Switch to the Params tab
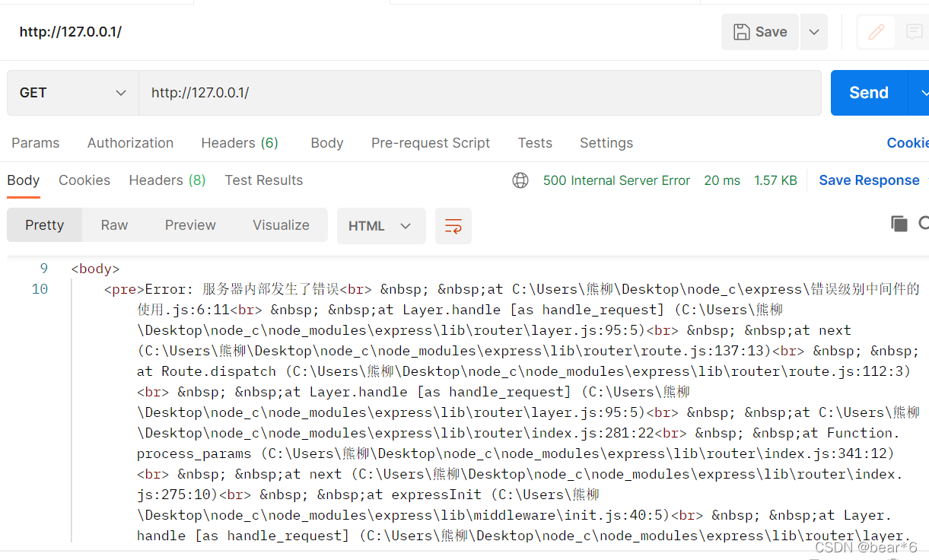The image size is (929, 560). (x=35, y=143)
